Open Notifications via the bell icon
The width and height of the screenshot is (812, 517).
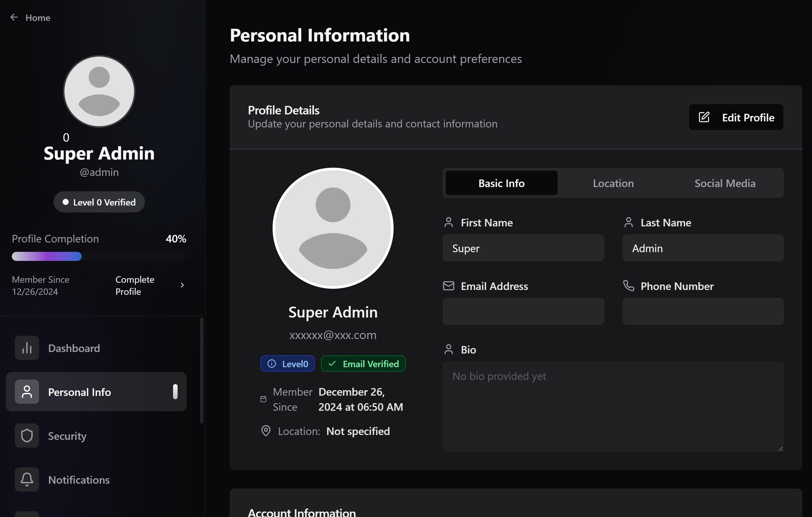pyautogui.click(x=27, y=479)
